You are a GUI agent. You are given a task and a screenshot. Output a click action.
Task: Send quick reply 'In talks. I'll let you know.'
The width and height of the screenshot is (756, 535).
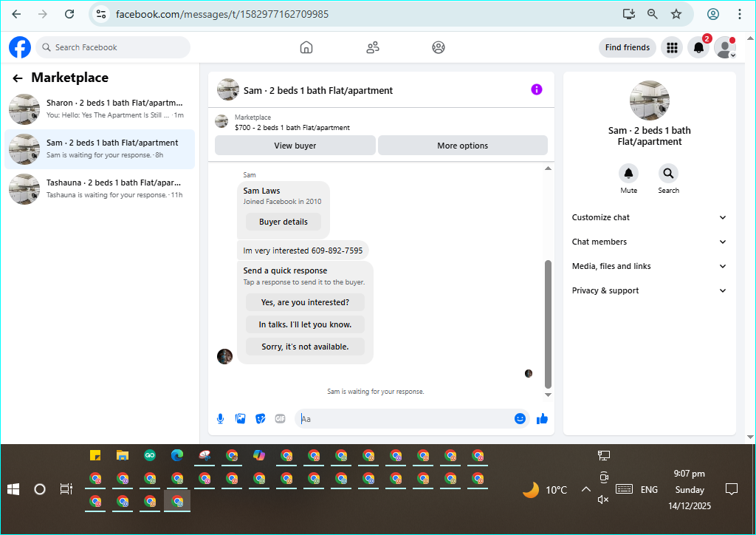click(305, 324)
